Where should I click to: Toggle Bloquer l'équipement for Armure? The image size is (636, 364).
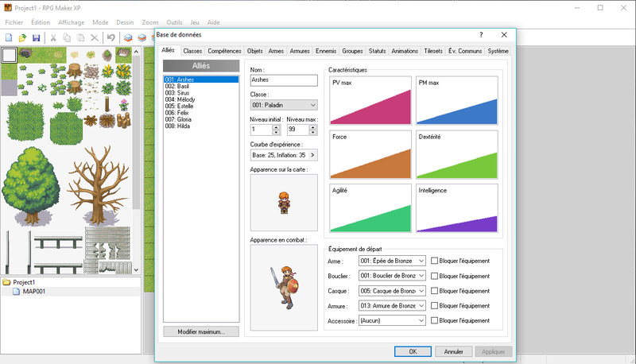[x=434, y=306]
